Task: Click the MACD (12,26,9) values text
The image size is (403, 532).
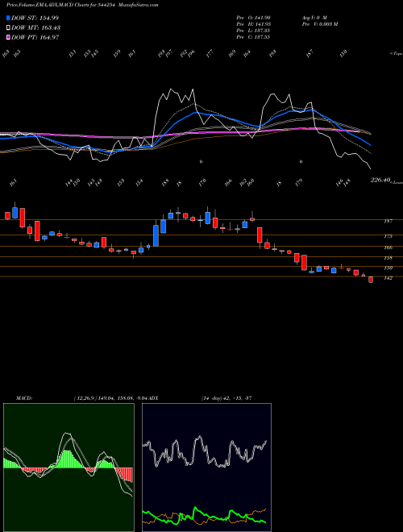Action: (111, 397)
